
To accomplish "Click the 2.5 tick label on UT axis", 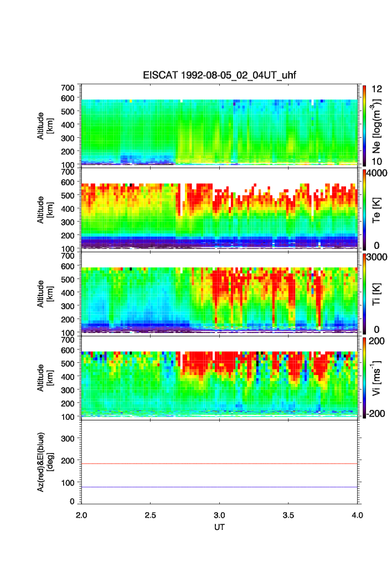I will pyautogui.click(x=150, y=515).
